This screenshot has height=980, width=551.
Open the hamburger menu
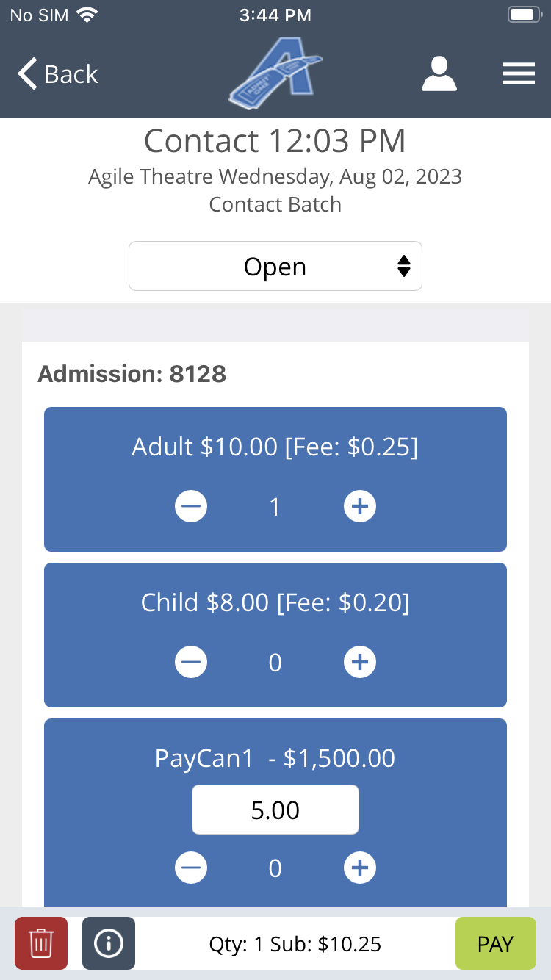click(x=518, y=74)
